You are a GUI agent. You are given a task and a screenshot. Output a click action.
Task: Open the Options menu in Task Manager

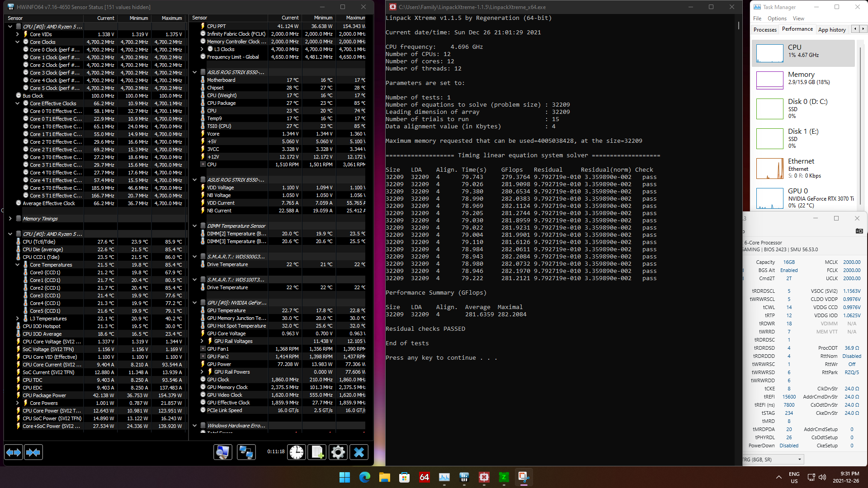coord(777,19)
